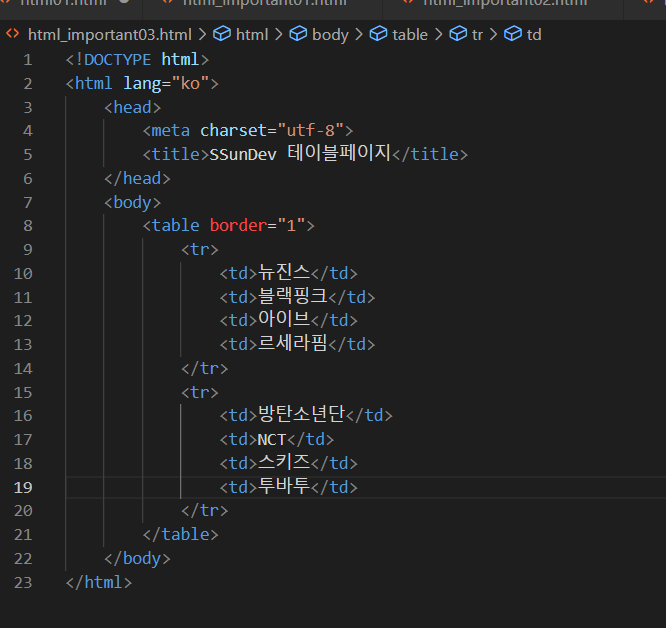Click the 스키즈 table cell text
The image size is (666, 628).
[x=284, y=462]
